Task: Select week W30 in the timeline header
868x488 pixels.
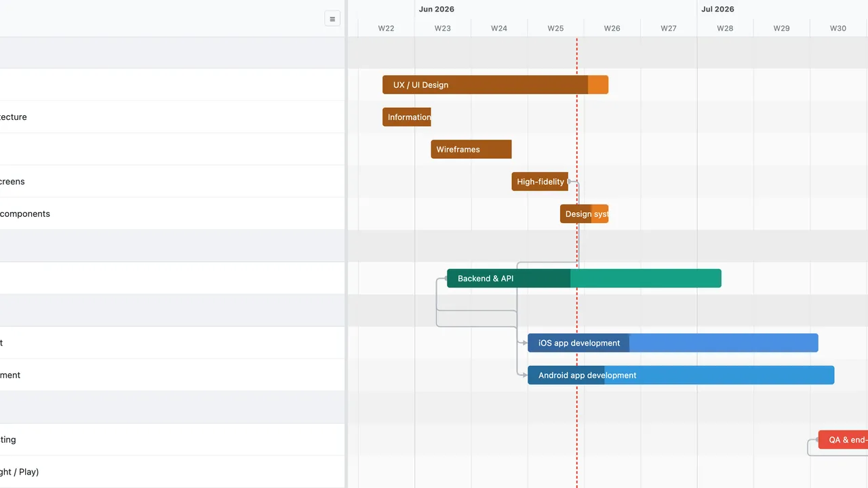Action: click(838, 28)
